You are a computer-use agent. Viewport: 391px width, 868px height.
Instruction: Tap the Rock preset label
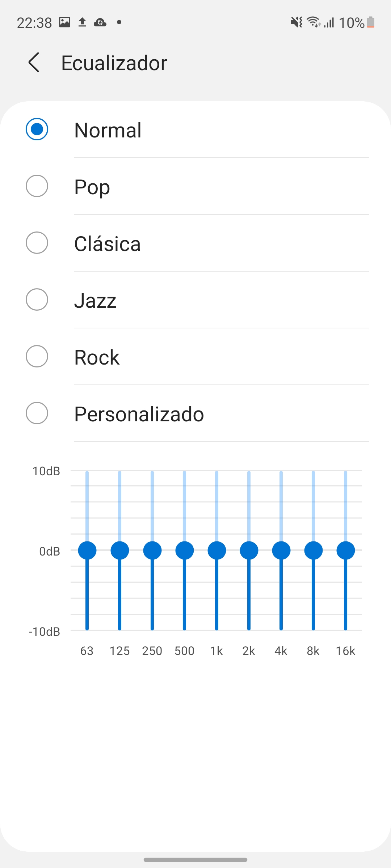pyautogui.click(x=97, y=357)
